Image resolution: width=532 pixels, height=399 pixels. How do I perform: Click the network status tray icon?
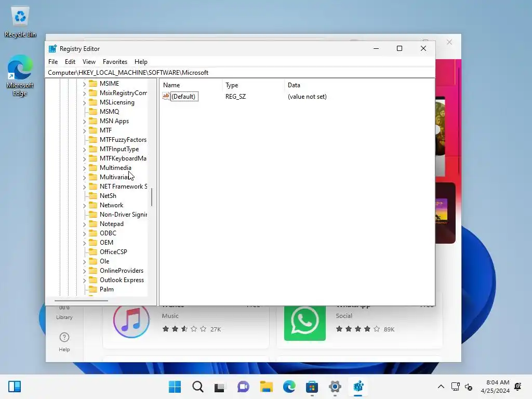455,387
